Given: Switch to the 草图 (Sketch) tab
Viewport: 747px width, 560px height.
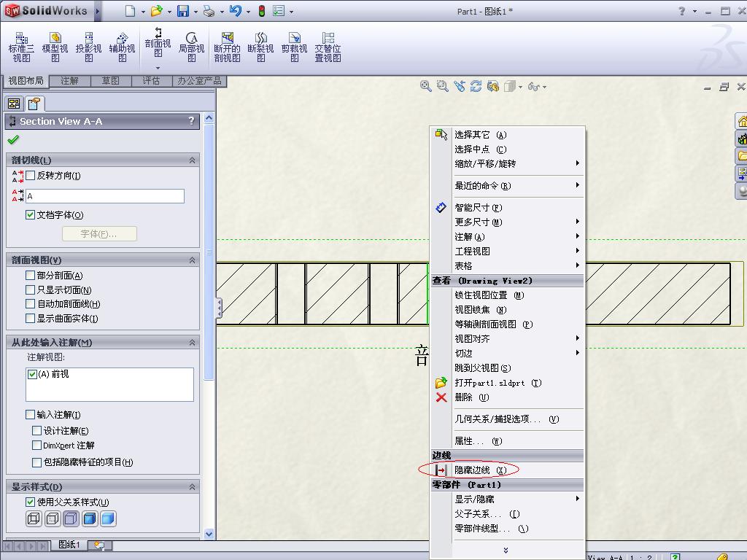Looking at the screenshot, I should tap(111, 81).
